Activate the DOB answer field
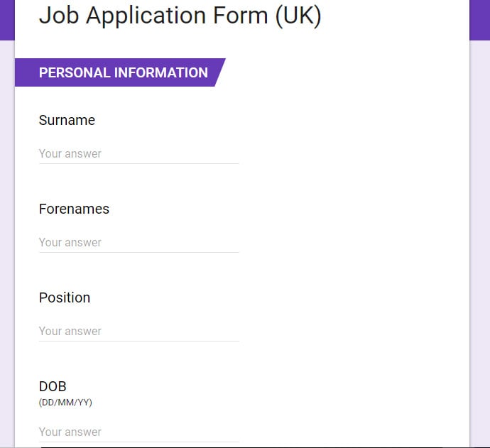This screenshot has width=490, height=448. tap(138, 432)
